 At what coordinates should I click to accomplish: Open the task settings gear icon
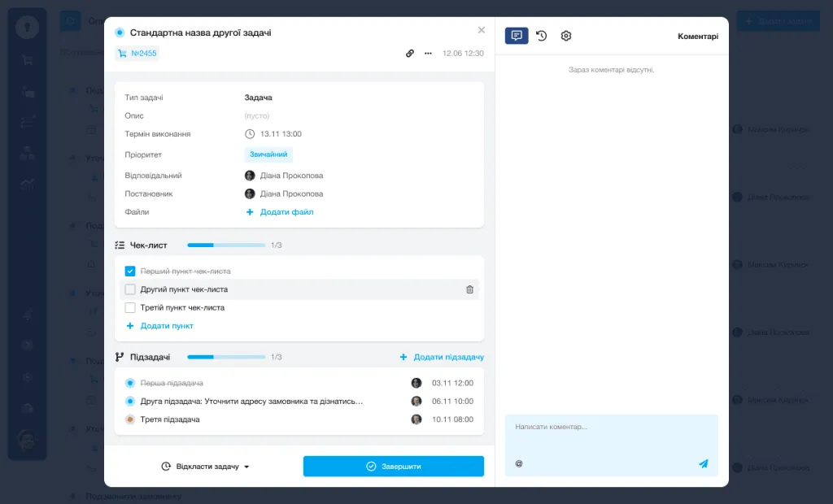(x=566, y=36)
